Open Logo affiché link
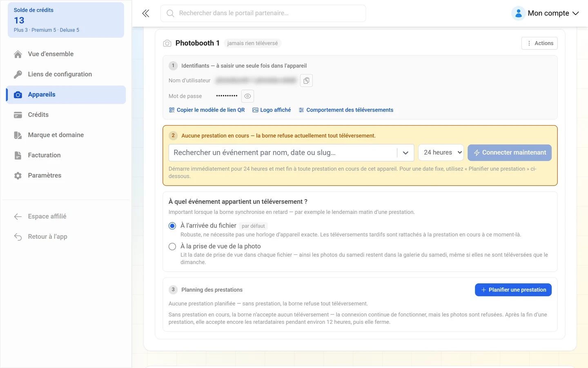The image size is (588, 368). (x=272, y=110)
